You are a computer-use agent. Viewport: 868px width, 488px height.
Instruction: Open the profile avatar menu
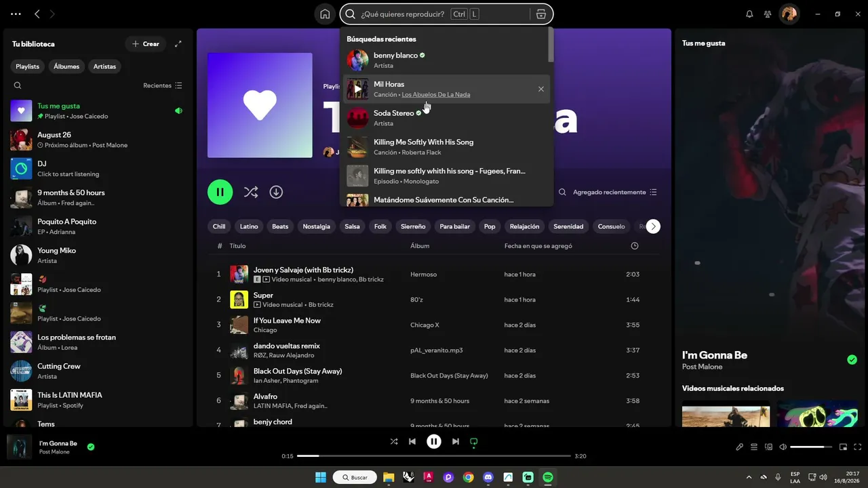coord(789,14)
